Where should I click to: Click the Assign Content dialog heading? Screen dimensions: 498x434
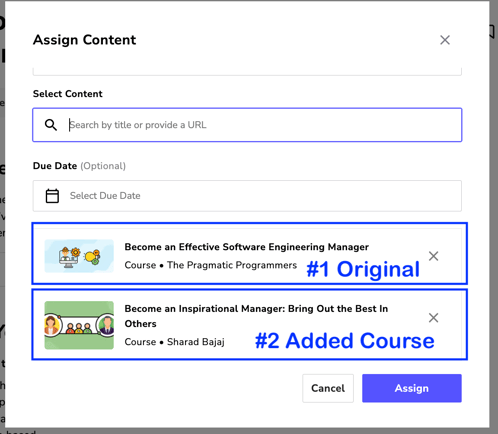[84, 40]
